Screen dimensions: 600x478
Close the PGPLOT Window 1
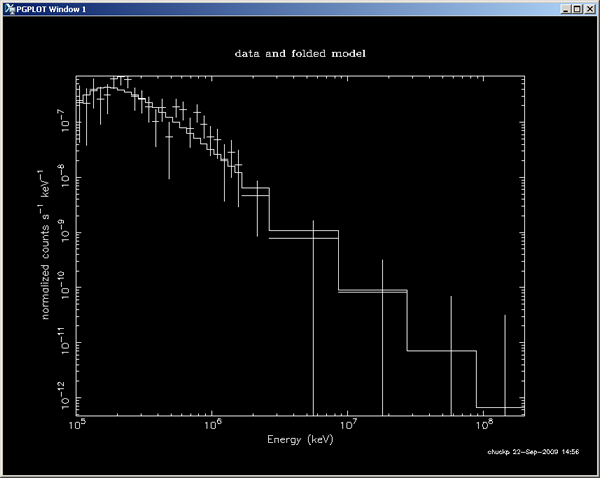pos(590,9)
